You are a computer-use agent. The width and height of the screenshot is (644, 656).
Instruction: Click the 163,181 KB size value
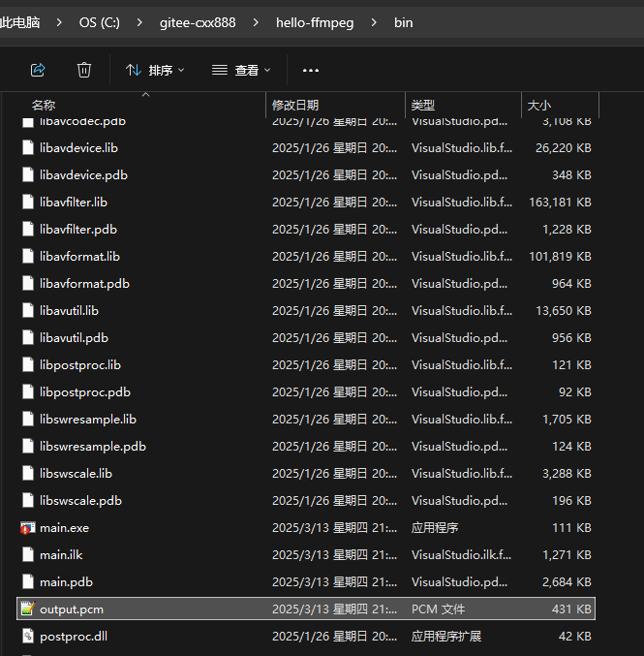pyautogui.click(x=560, y=203)
